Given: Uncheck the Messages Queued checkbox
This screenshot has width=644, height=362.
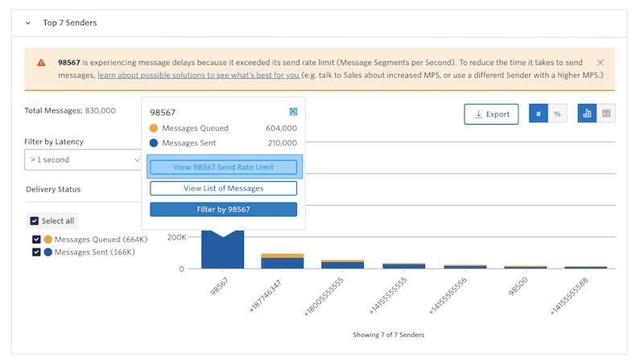Looking at the screenshot, I should 36,240.
